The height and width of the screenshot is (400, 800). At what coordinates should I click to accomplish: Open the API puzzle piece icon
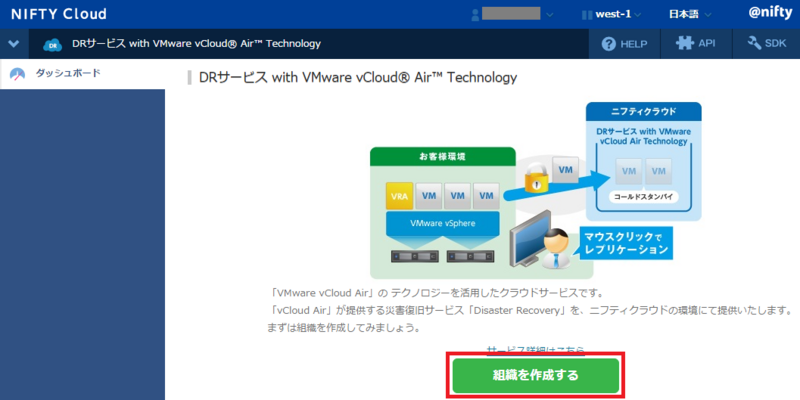pos(685,43)
